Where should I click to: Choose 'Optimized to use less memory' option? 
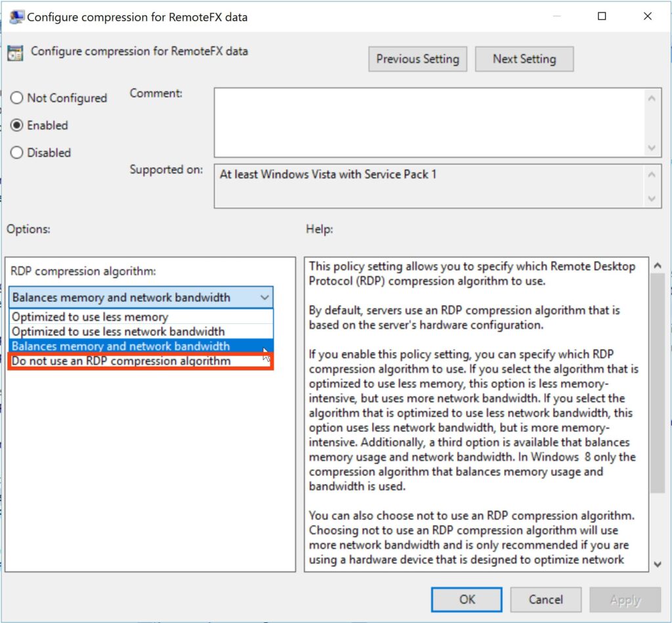pyautogui.click(x=90, y=317)
